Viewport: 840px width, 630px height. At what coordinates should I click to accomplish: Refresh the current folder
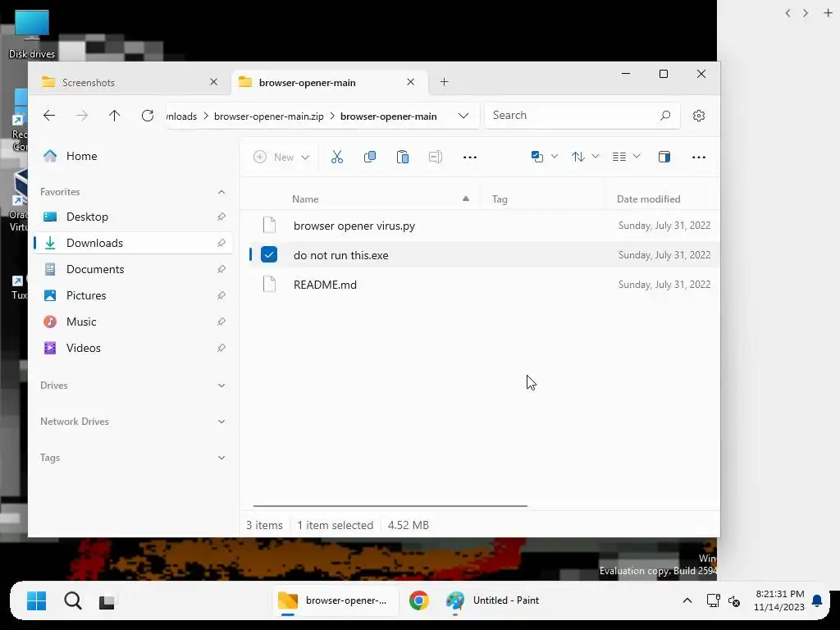pyautogui.click(x=148, y=115)
